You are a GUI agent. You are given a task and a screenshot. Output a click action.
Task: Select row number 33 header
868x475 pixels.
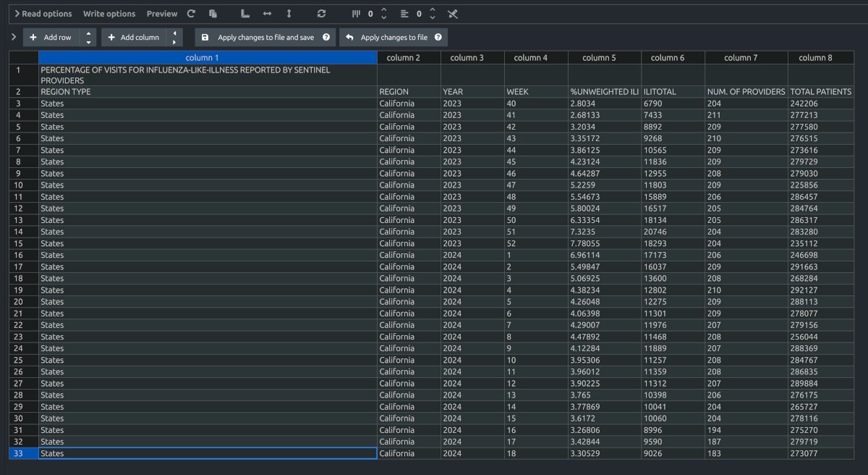coord(24,453)
